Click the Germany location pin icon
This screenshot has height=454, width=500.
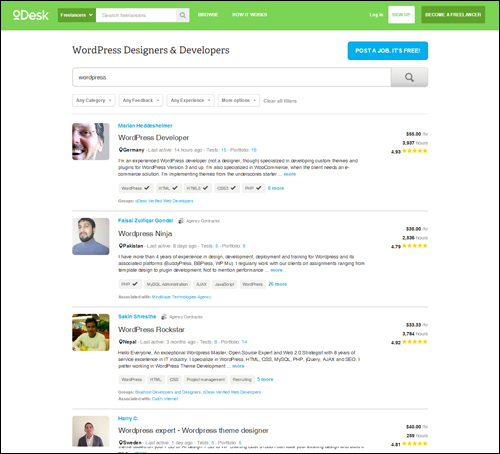tap(121, 150)
